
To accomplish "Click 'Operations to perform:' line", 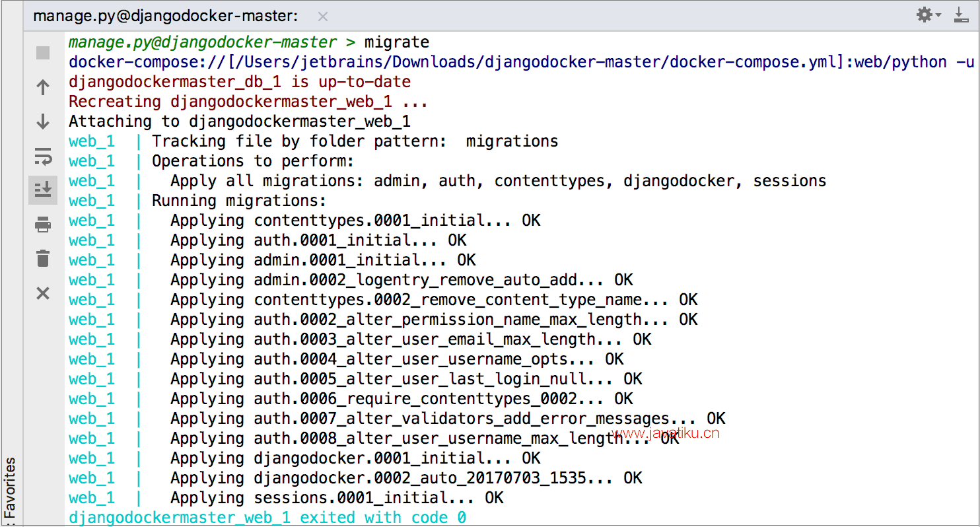I will (x=212, y=161).
